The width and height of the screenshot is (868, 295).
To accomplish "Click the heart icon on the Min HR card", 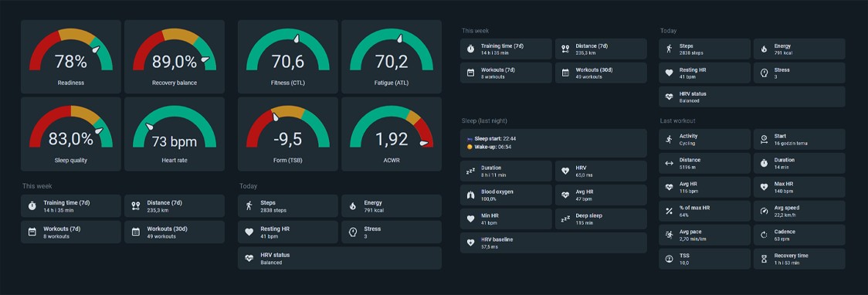I will tap(470, 219).
